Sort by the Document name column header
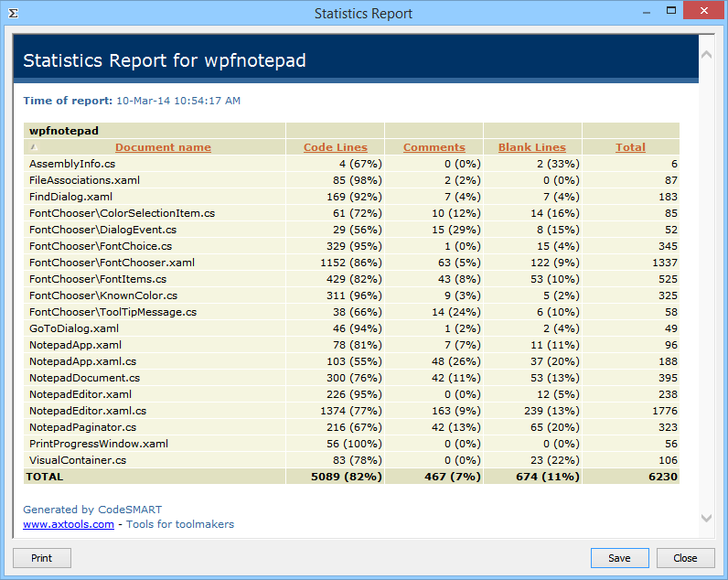Image resolution: width=728 pixels, height=580 pixels. point(163,147)
